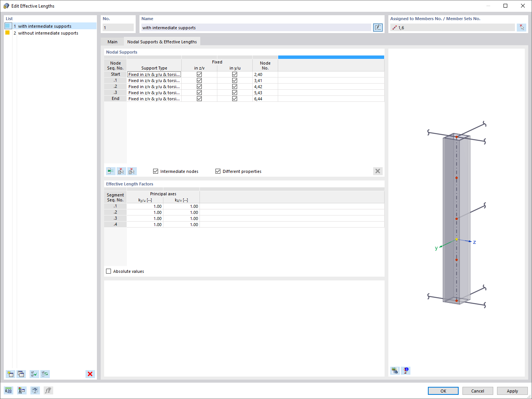Delete a nodal support row

[121, 171]
